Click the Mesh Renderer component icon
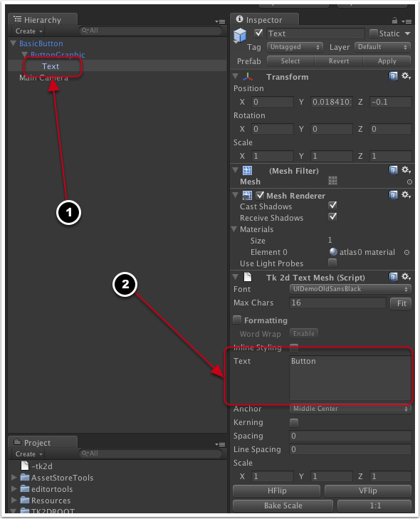Viewport: 420px width, 519px height. tap(247, 196)
